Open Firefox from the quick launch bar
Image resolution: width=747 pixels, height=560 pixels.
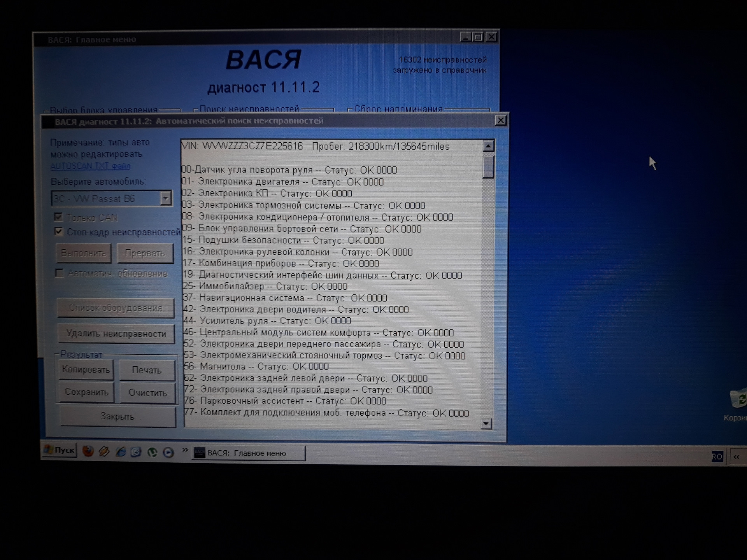[88, 451]
